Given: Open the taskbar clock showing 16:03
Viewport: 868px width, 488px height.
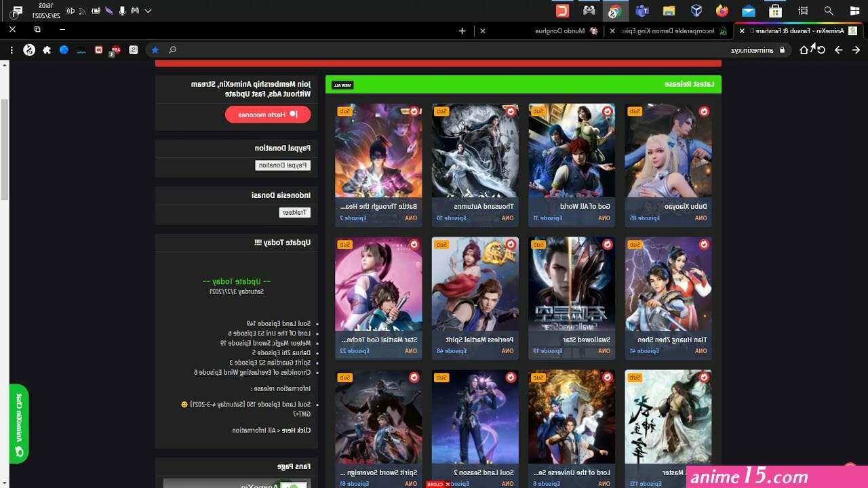Looking at the screenshot, I should 46,11.
